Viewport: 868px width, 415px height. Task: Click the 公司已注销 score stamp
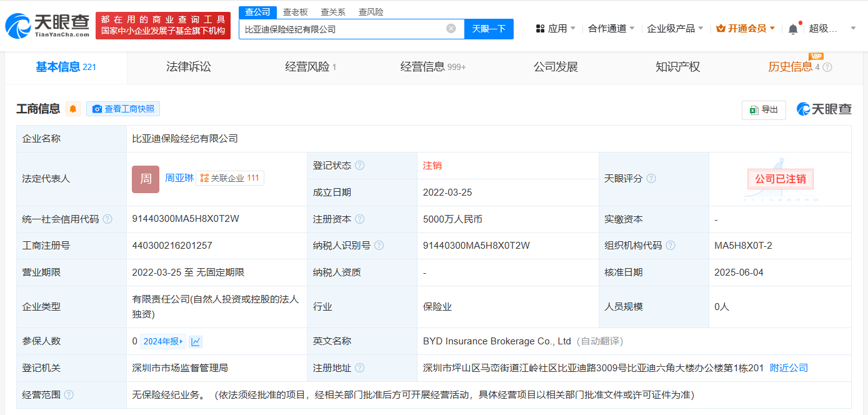(x=781, y=179)
